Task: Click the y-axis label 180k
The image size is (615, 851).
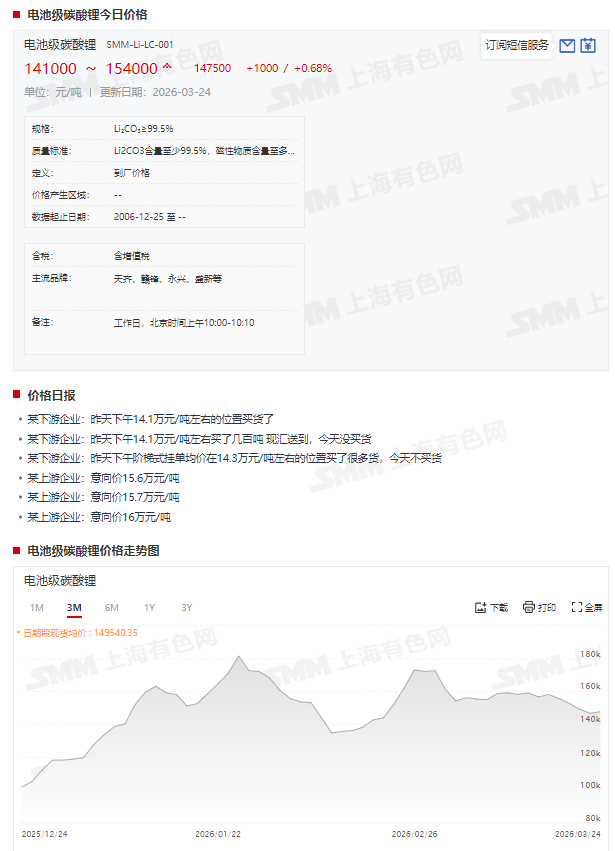Action: click(590, 655)
